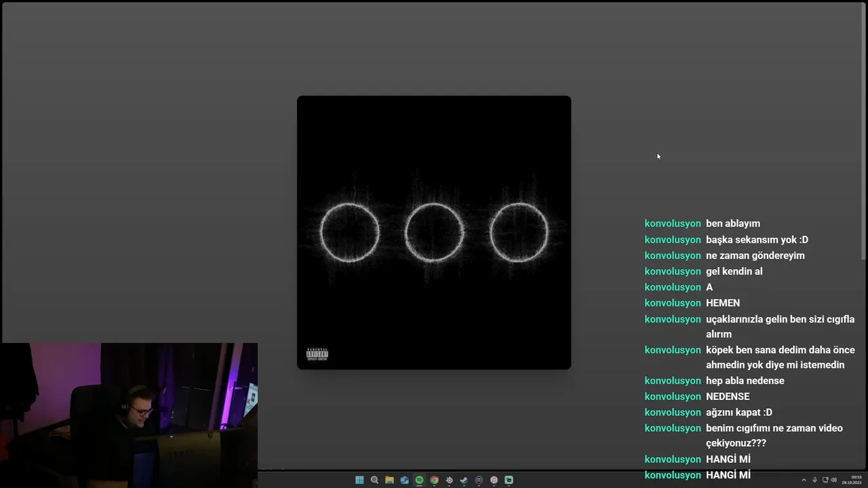868x488 pixels.
Task: Open the Windows Start menu
Action: coord(359,480)
